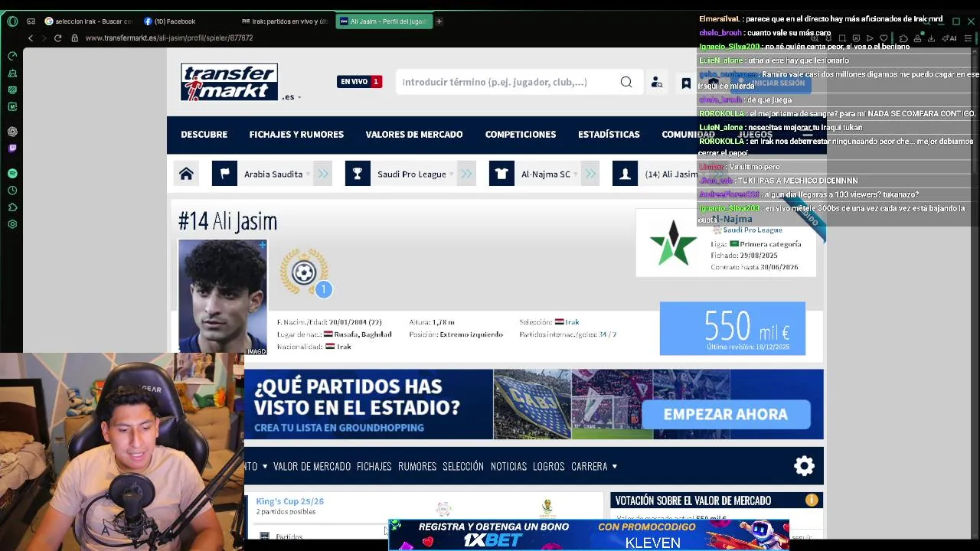
Task: Open Spotify player in browser sidebar
Action: 12,174
